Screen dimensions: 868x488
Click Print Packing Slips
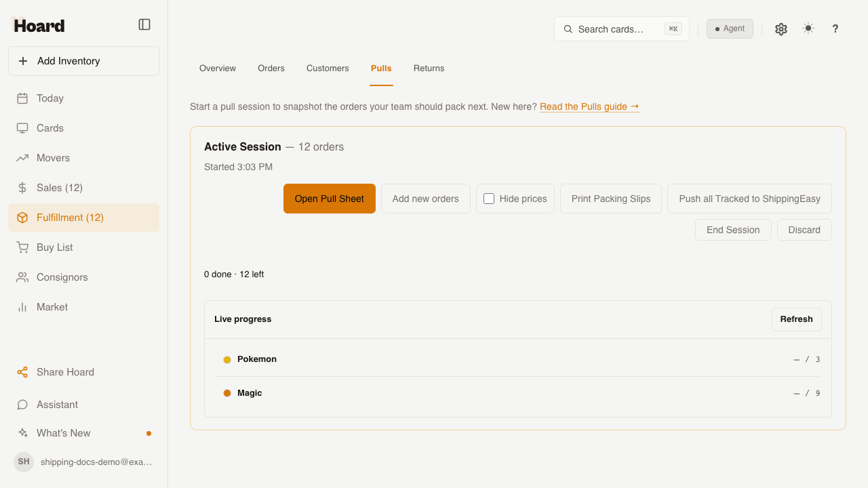[611, 199]
